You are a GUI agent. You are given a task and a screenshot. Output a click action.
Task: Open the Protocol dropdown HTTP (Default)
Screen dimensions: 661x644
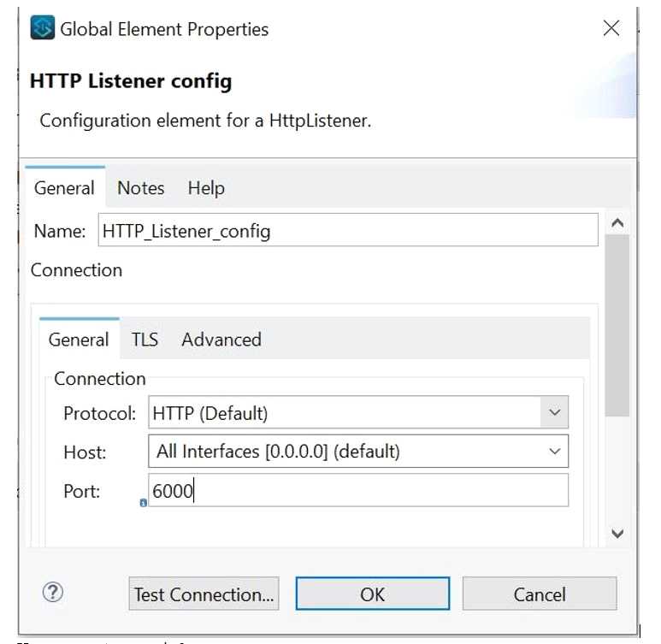[358, 412]
